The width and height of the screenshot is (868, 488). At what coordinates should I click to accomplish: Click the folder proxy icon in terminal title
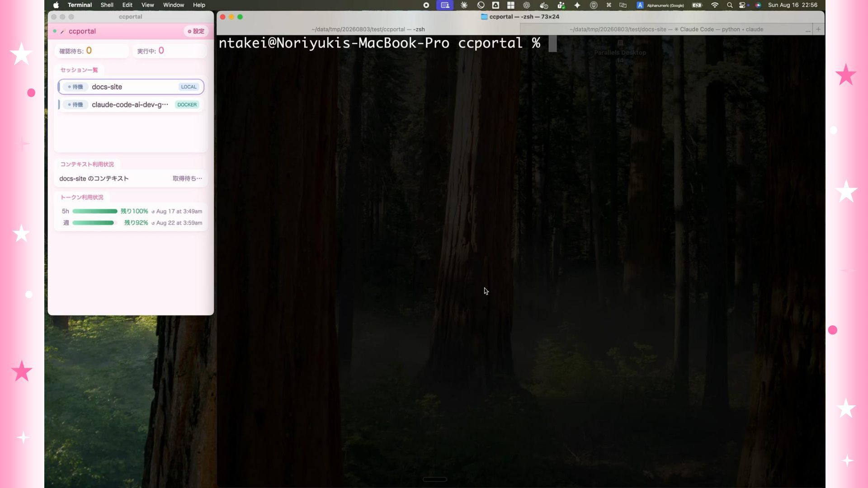484,17
